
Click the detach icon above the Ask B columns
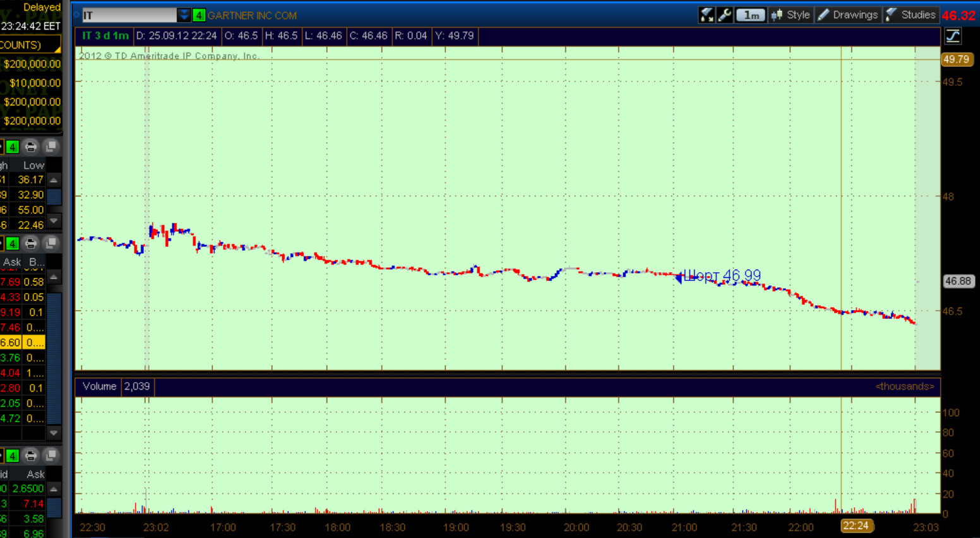point(51,244)
